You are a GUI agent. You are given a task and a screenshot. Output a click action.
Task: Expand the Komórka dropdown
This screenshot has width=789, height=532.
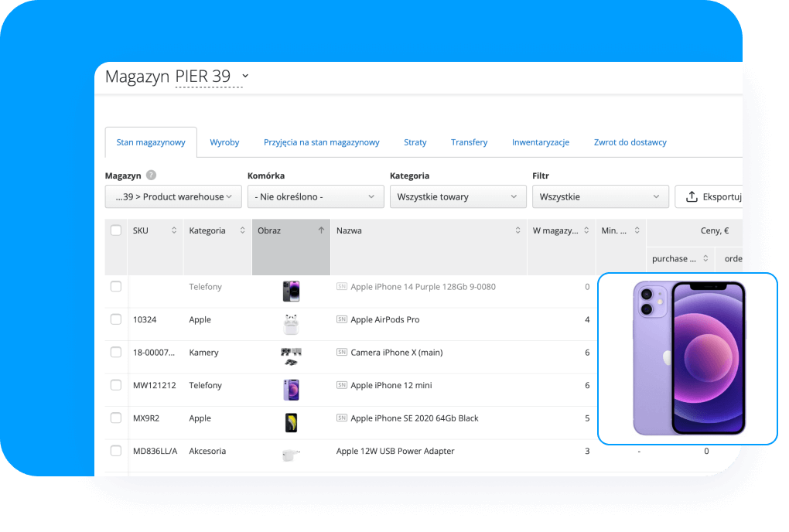coord(316,197)
